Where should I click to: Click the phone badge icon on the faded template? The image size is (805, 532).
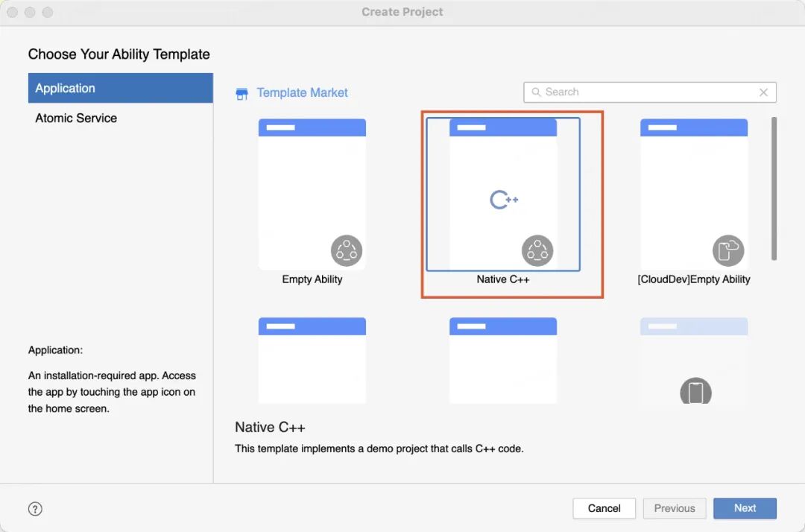[x=695, y=391]
